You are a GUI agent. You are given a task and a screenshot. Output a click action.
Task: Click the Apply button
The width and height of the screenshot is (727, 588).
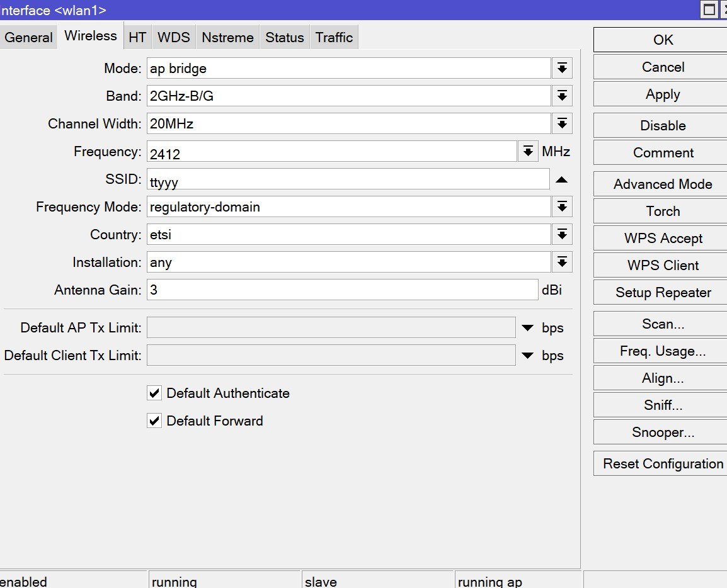pos(663,94)
